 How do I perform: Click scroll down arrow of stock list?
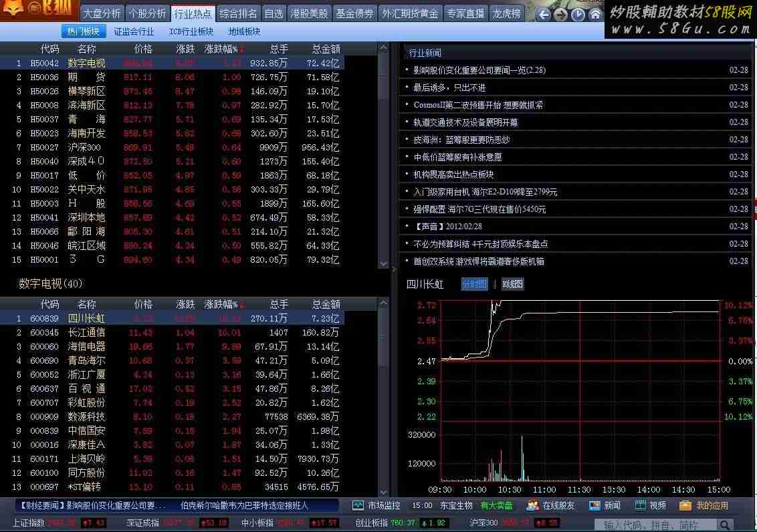(383, 492)
